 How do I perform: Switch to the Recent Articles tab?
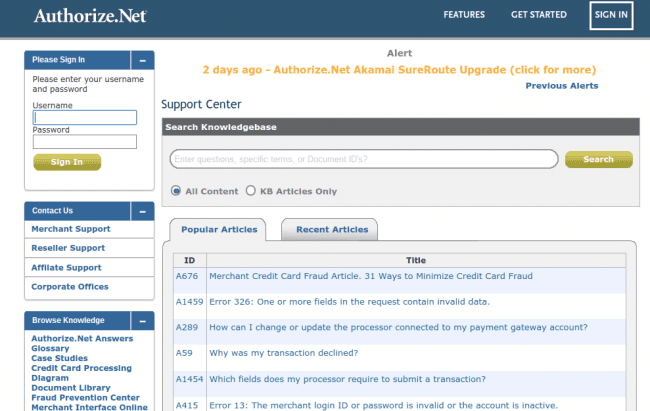coord(331,230)
